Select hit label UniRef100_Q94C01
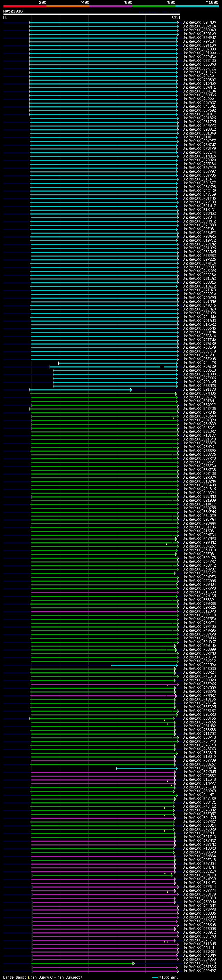222x980 pixels. [199, 76]
